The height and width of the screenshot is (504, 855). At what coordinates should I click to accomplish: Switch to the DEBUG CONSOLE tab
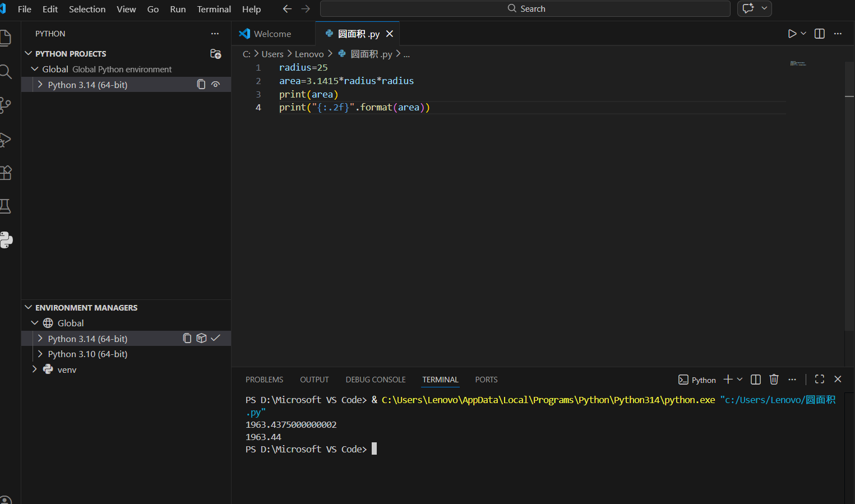(x=376, y=380)
